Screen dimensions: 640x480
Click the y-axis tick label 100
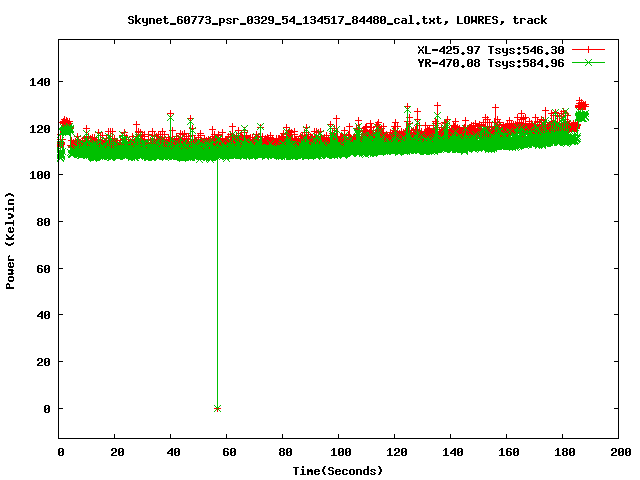coord(40,176)
